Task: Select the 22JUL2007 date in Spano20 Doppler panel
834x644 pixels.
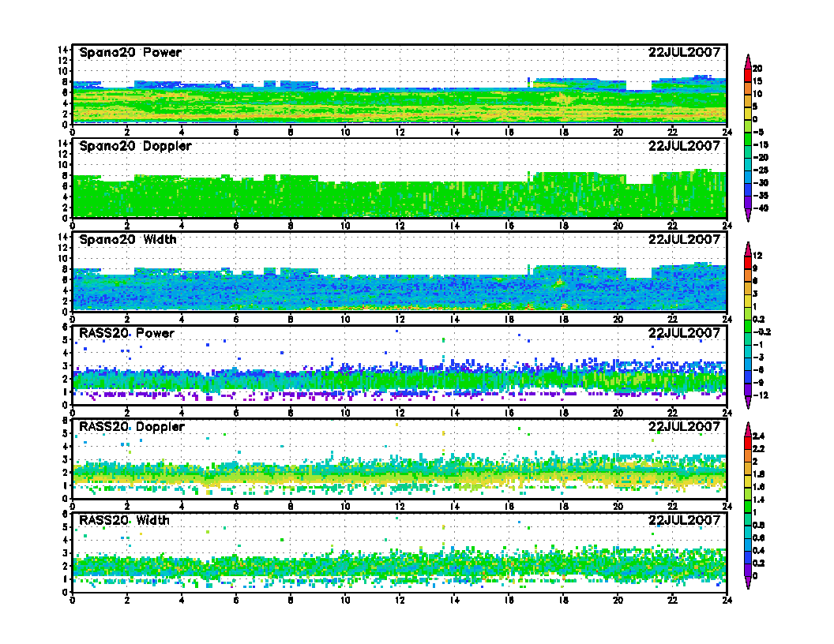Action: point(684,146)
